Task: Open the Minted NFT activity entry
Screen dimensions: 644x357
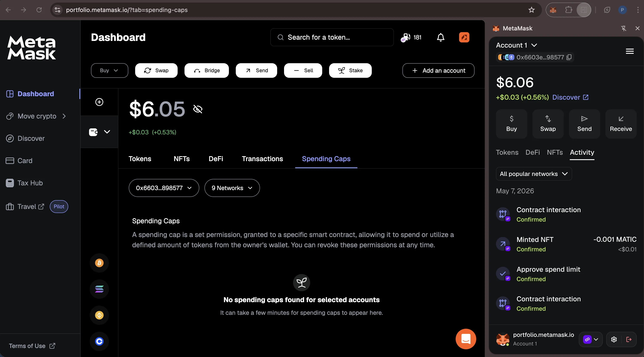Action: 566,244
